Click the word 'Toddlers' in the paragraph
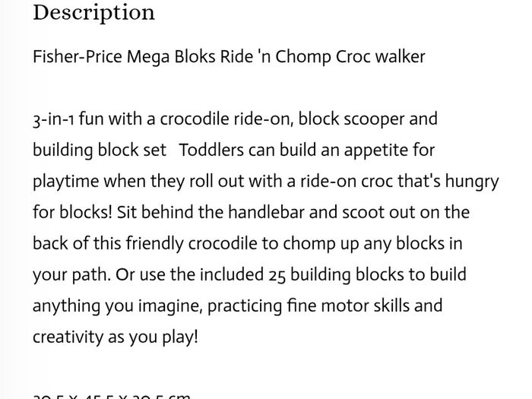This screenshot has width=532, height=399. click(x=211, y=150)
